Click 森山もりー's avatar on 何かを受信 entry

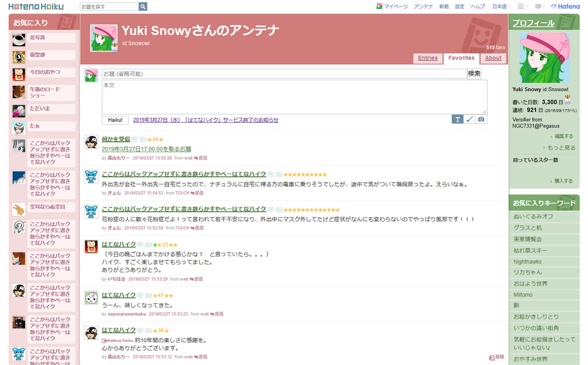91,142
